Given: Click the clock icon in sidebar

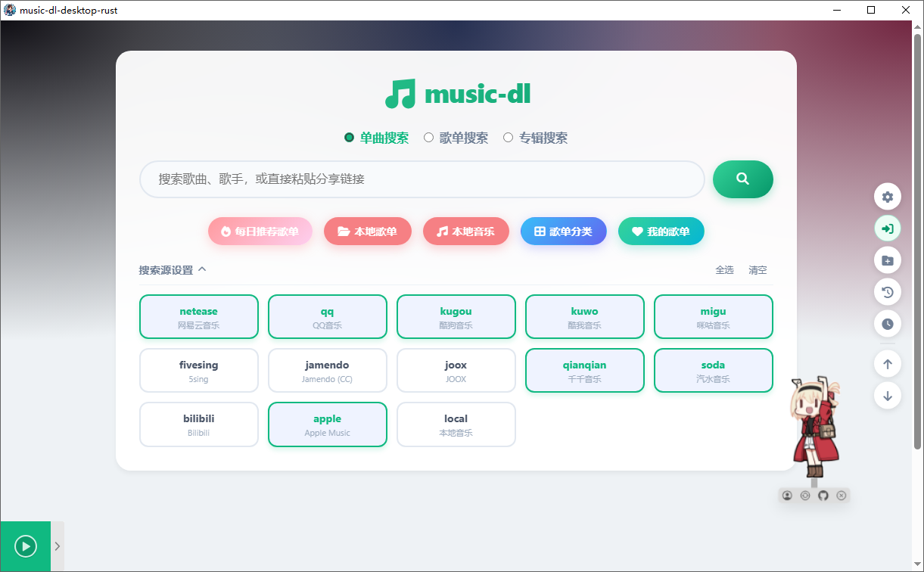Looking at the screenshot, I should coord(888,324).
